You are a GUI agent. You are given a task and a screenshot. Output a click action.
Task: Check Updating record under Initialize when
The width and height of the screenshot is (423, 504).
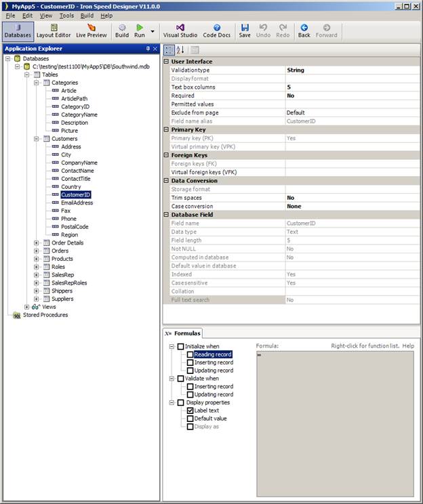(190, 371)
